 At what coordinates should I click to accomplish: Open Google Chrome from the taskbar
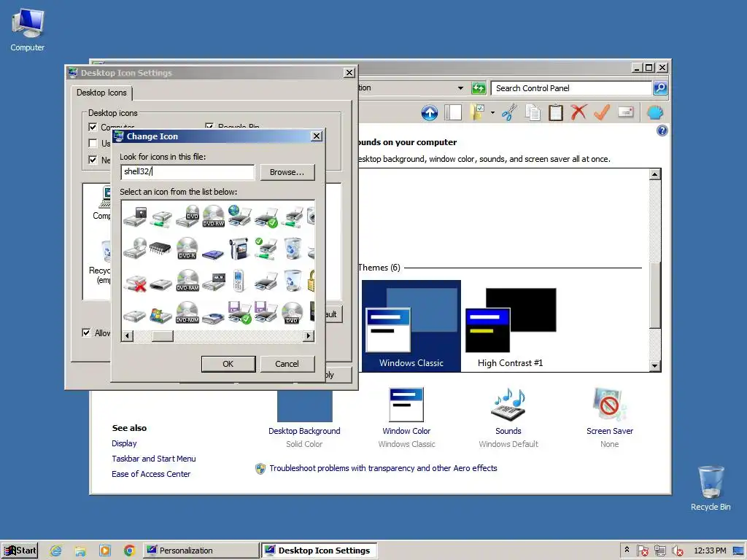[129, 551]
